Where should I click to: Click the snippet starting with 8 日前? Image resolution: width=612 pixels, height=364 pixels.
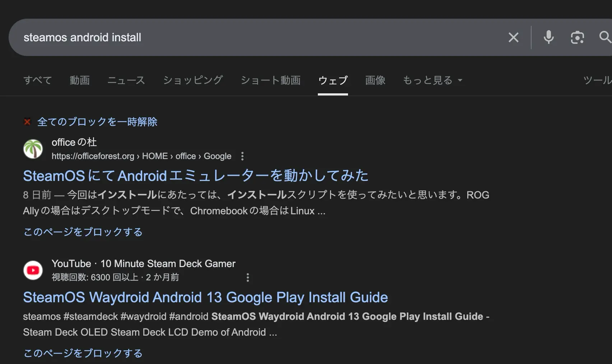point(256,203)
